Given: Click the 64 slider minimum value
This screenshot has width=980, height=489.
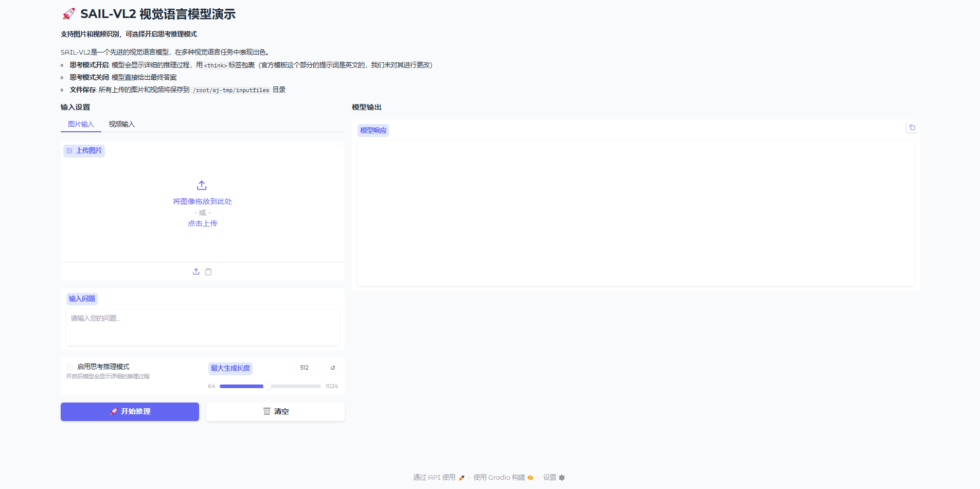Looking at the screenshot, I should tap(211, 386).
